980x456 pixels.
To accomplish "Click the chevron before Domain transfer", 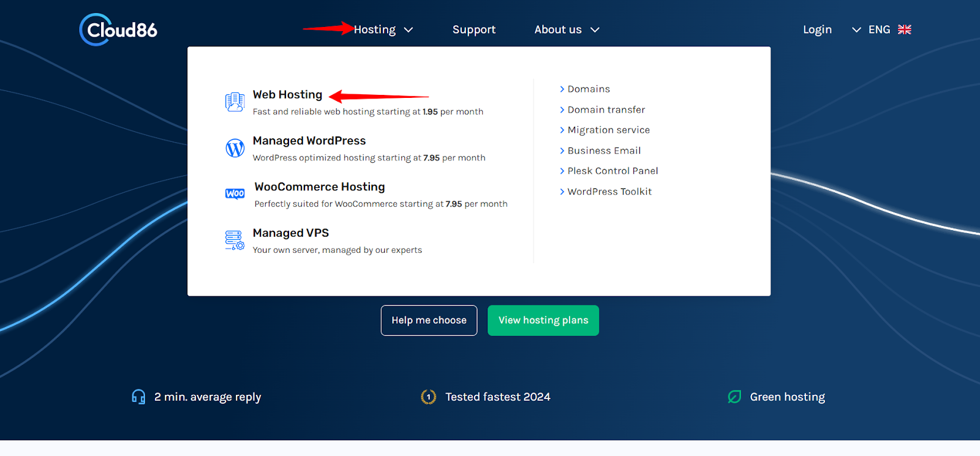I will pyautogui.click(x=562, y=110).
